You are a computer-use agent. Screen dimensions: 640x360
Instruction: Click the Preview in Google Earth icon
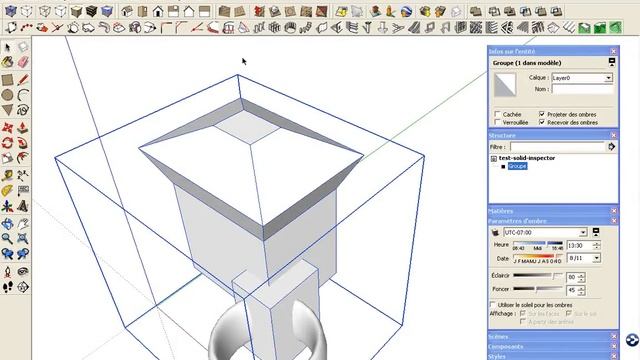[406, 11]
